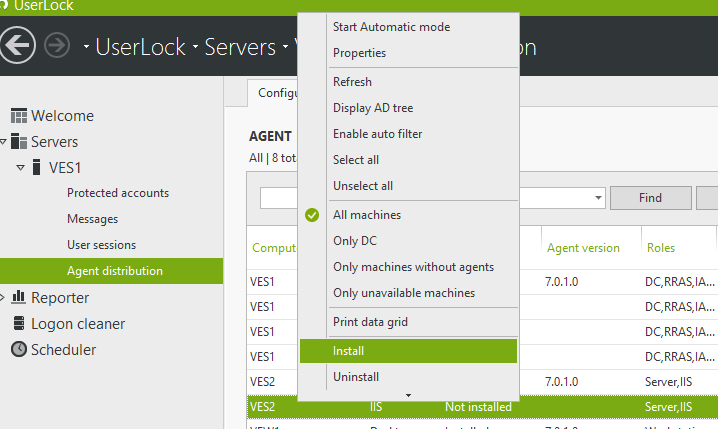
Task: Open User sessions under VES1
Action: tap(102, 245)
